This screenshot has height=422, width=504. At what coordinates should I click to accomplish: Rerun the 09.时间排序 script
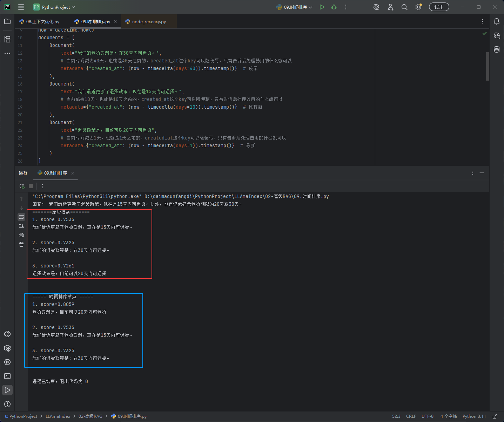point(22,186)
